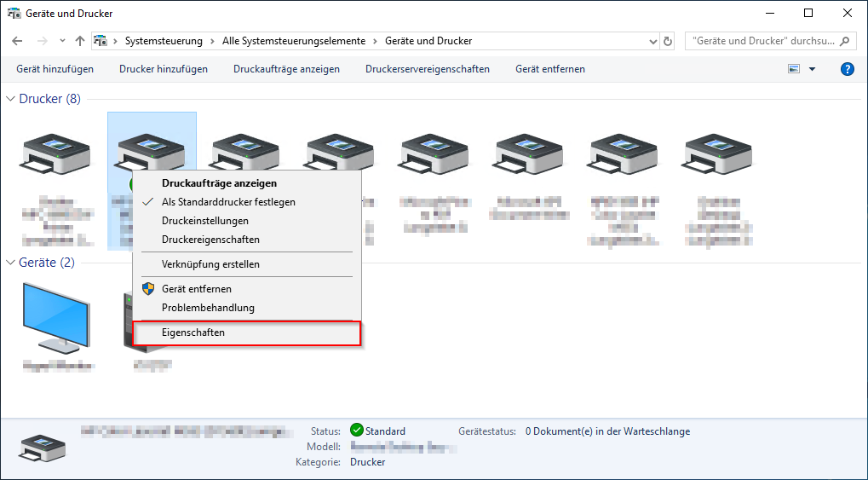Click the view layout icon in the toolbar
Screen dimensions: 868x480
[x=794, y=69]
